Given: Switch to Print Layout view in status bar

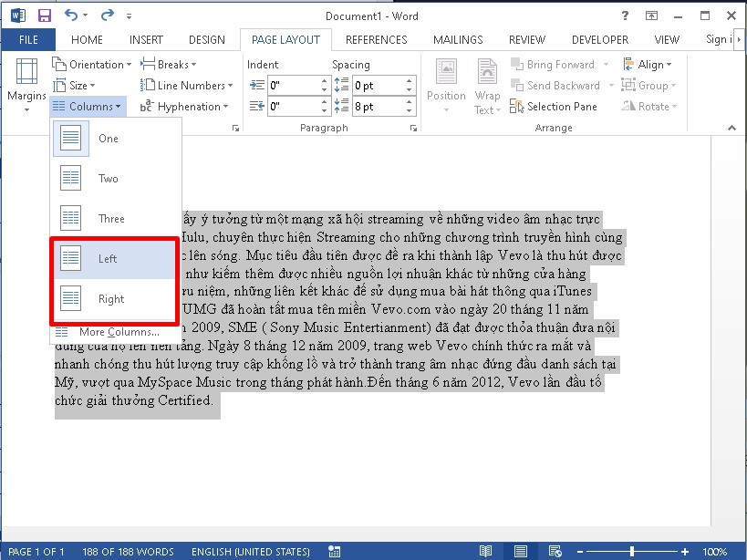Looking at the screenshot, I should (x=520, y=552).
